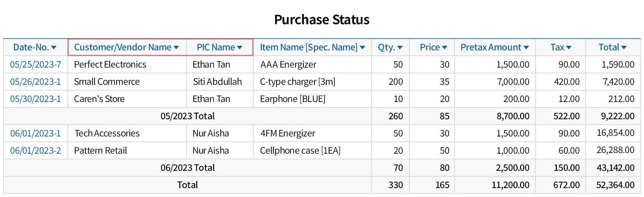This screenshot has width=644, height=197.
Task: Open purchase slip 05/25/2023-7
Action: coord(35,65)
